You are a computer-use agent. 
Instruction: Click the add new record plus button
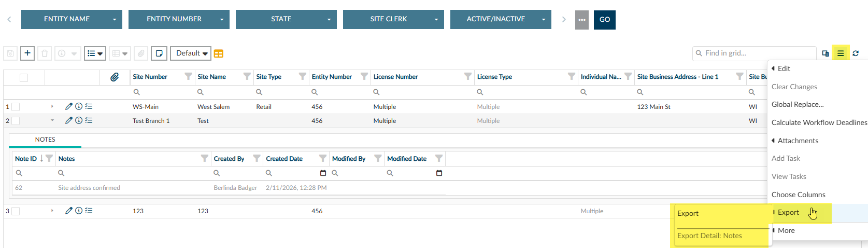tap(27, 53)
